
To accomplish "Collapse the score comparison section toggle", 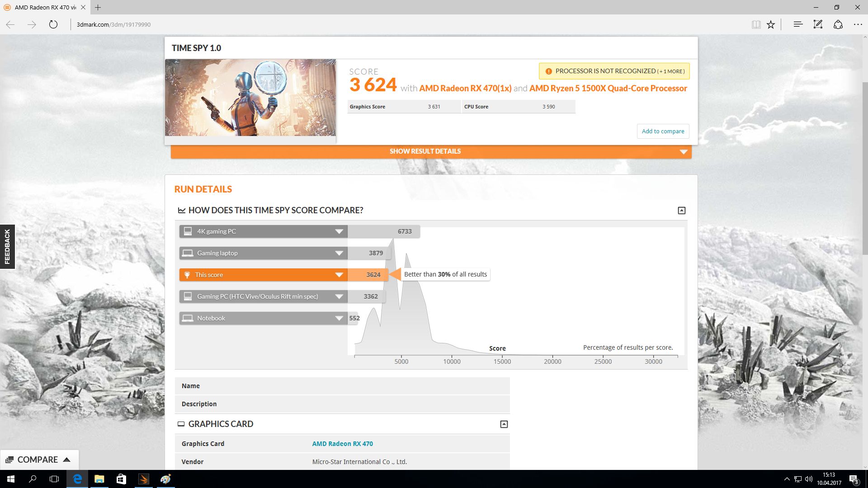I will click(x=681, y=211).
